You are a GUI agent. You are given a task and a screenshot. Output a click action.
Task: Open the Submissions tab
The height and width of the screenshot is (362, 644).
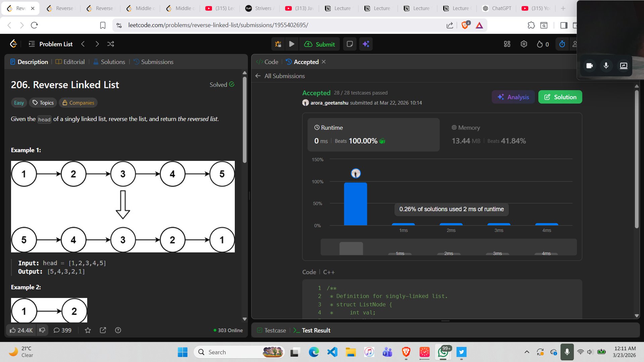click(154, 62)
